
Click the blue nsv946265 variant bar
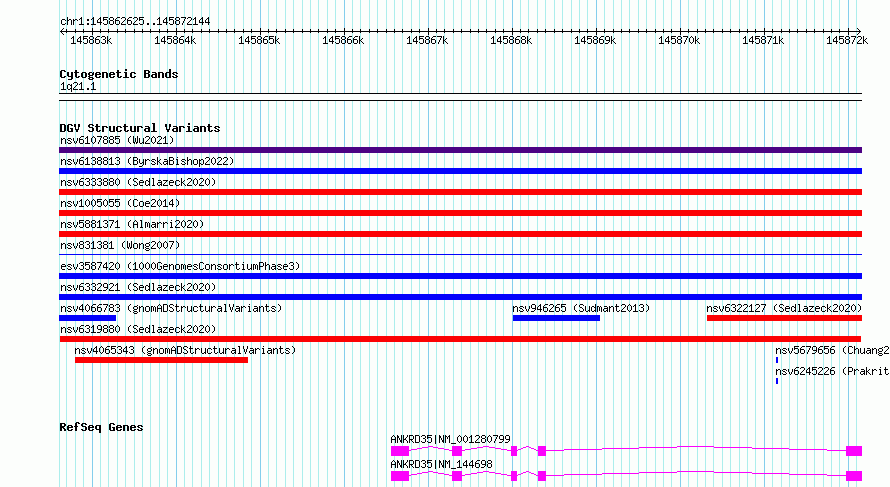click(x=556, y=318)
